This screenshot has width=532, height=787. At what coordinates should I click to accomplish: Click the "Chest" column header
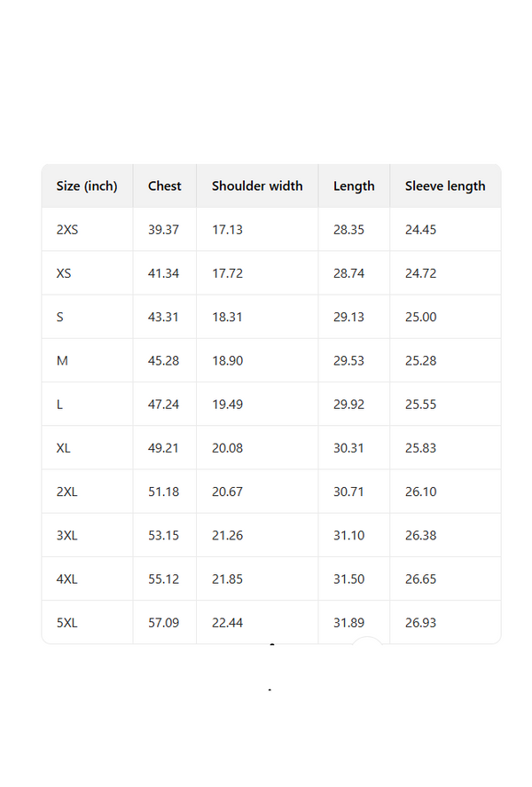[164, 186]
